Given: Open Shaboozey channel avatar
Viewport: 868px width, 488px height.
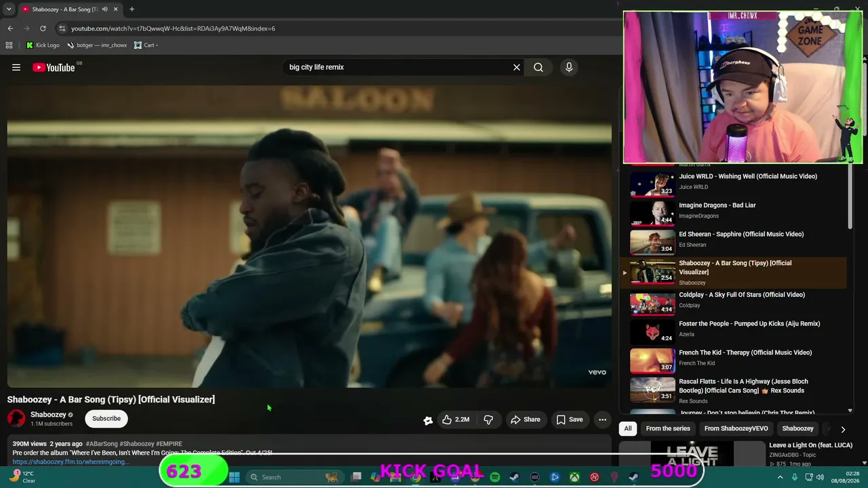Looking at the screenshot, I should pos(16,419).
